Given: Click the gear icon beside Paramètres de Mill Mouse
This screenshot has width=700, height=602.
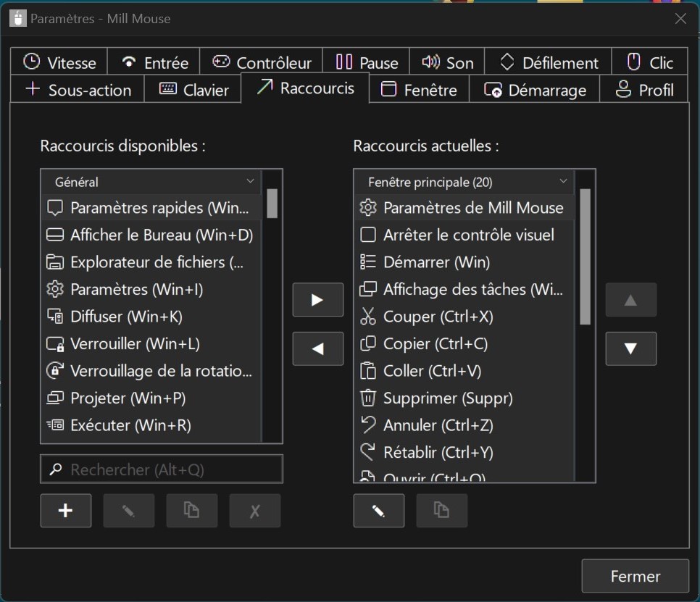Looking at the screenshot, I should [367, 207].
